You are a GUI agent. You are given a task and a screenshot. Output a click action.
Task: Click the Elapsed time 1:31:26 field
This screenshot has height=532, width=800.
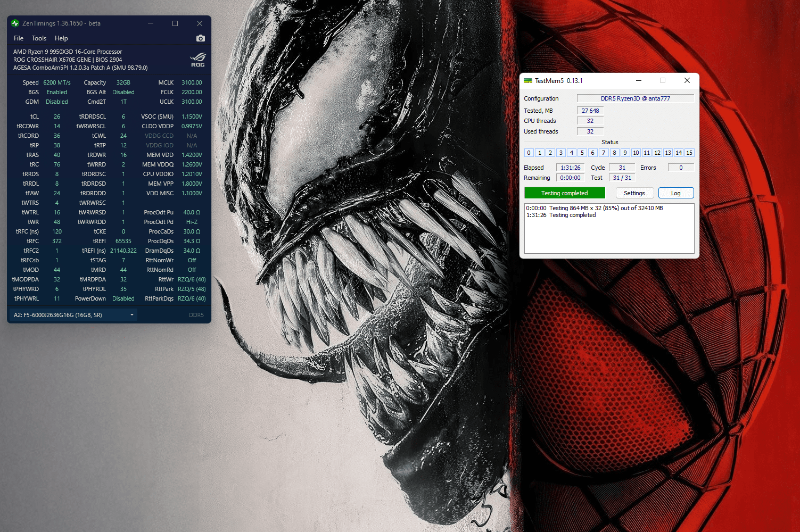[570, 168]
